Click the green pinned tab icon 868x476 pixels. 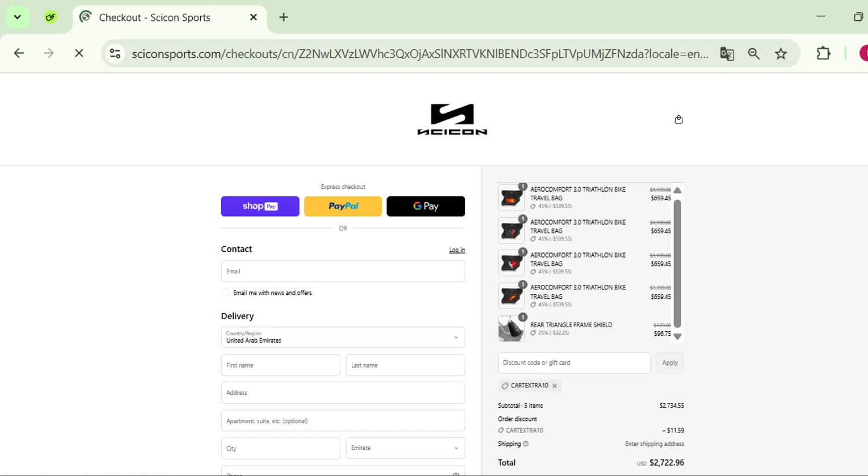[x=51, y=17]
